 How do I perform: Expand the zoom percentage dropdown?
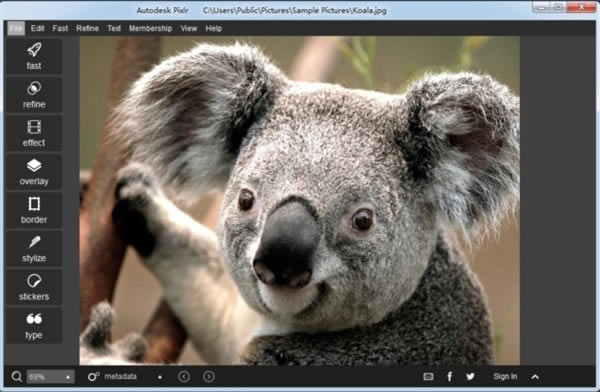(x=68, y=377)
